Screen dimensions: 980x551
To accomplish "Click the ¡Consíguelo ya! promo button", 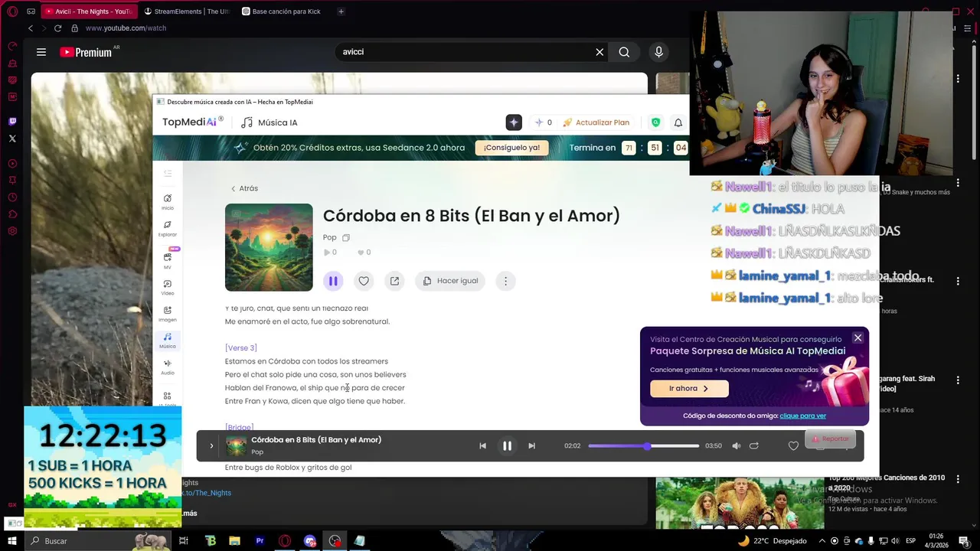I will (x=511, y=148).
